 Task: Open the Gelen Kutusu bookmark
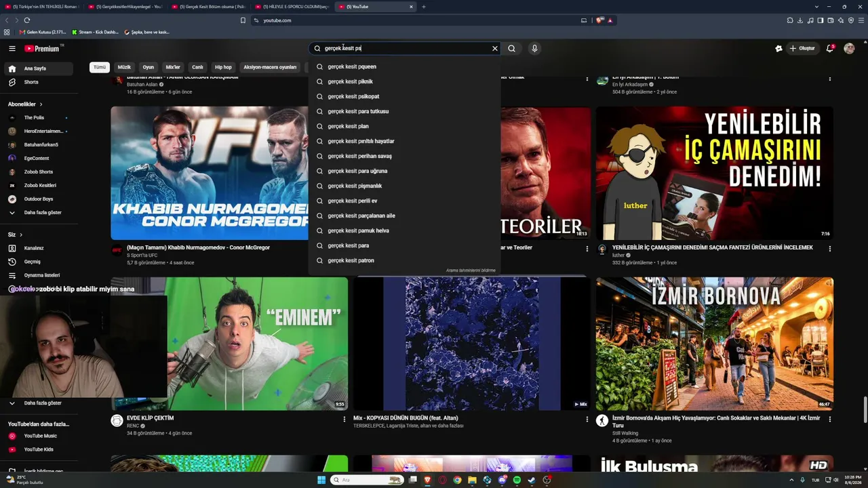pyautogui.click(x=43, y=32)
